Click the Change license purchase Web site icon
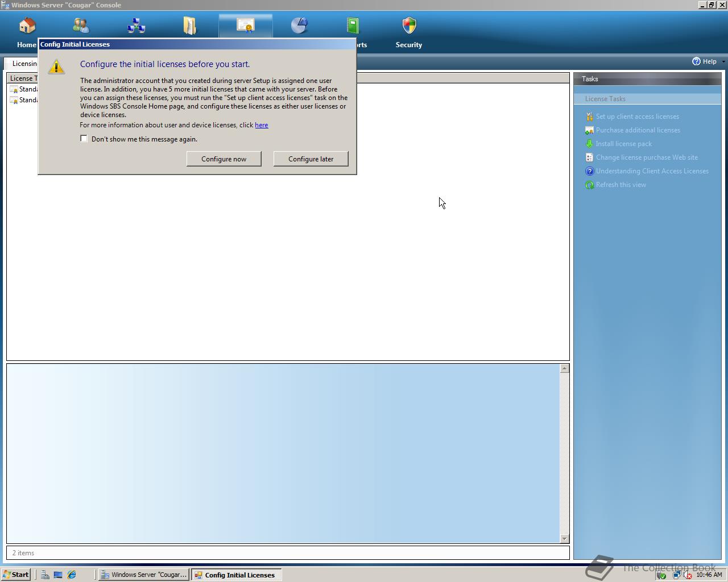The height and width of the screenshot is (582, 728). point(589,157)
